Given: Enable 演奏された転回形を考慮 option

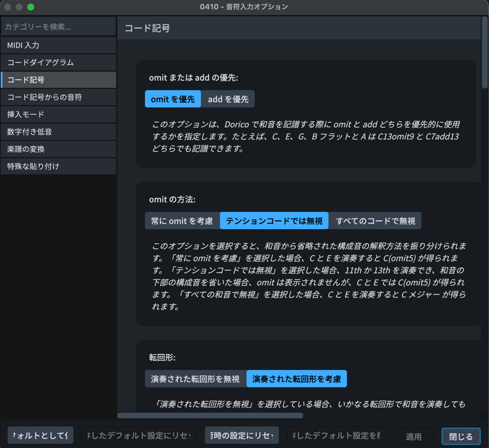Looking at the screenshot, I should coord(296,379).
